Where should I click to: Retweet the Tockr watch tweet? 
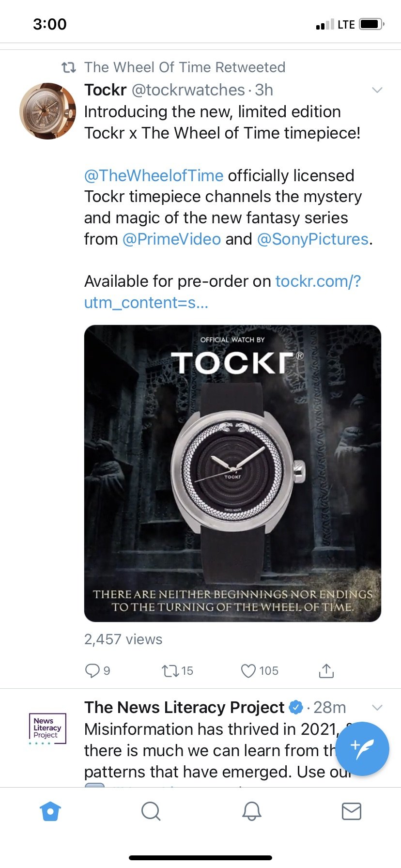170,671
